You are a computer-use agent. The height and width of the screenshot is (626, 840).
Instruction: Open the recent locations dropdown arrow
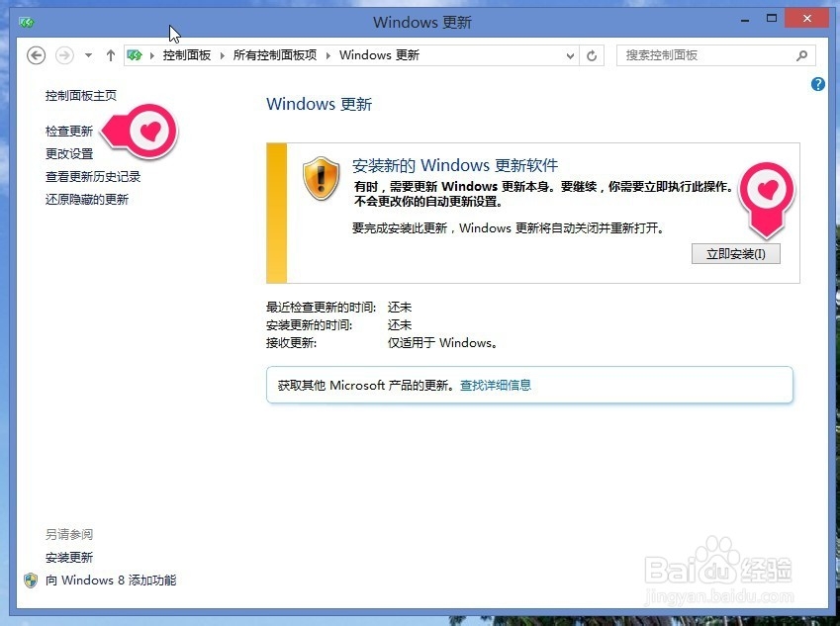[88, 55]
